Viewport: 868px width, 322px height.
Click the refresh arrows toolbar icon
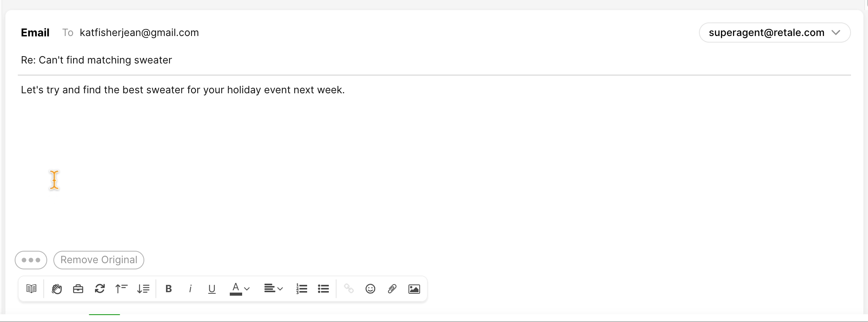[100, 289]
